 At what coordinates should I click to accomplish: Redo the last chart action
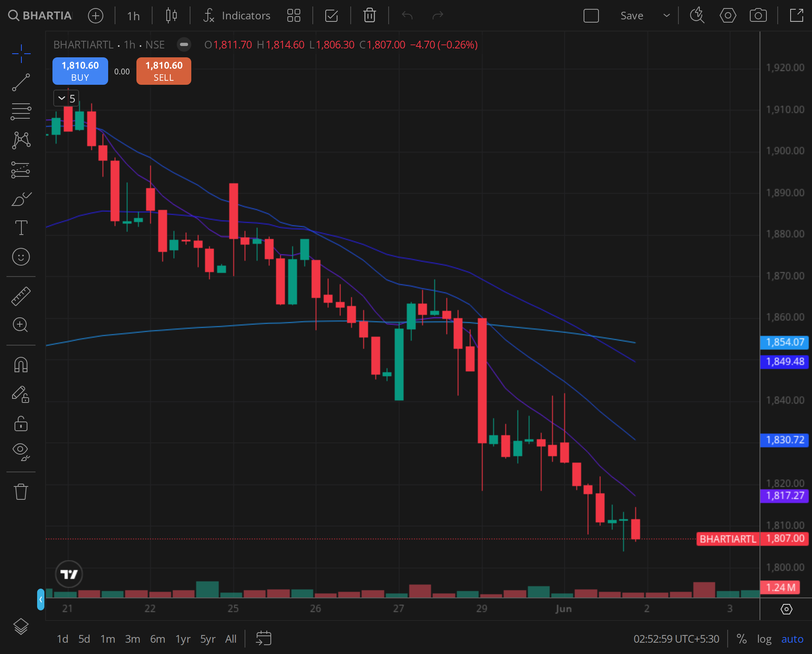click(x=437, y=16)
